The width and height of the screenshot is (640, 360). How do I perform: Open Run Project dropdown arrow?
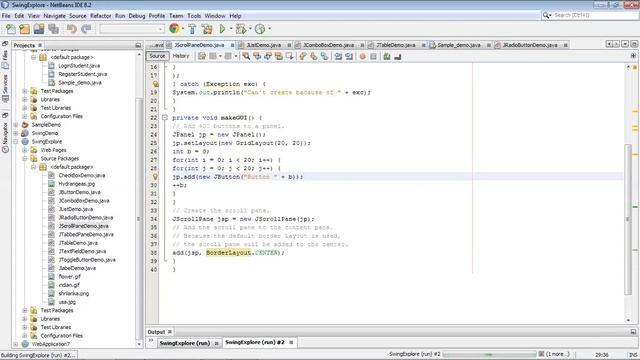click(231, 29)
